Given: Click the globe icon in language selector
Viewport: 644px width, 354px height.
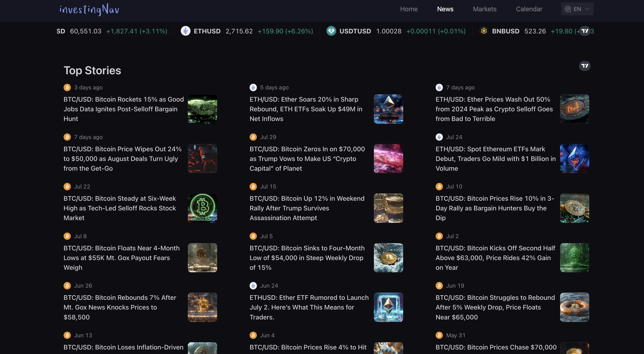Looking at the screenshot, I should [x=568, y=9].
